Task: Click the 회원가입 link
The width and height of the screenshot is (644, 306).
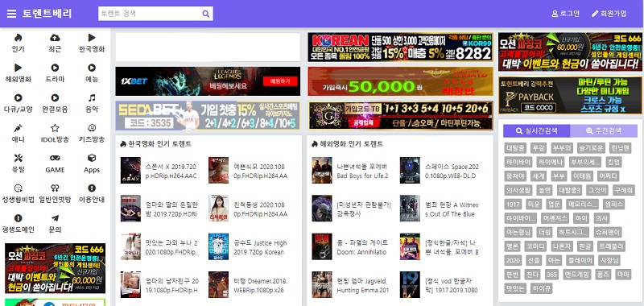Action: point(609,14)
